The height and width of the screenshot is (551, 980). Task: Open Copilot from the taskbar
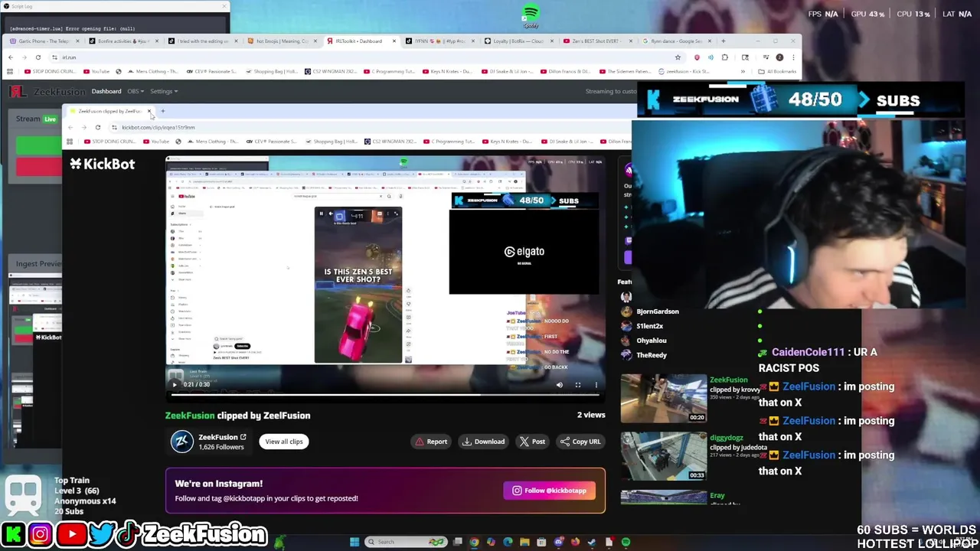491,542
